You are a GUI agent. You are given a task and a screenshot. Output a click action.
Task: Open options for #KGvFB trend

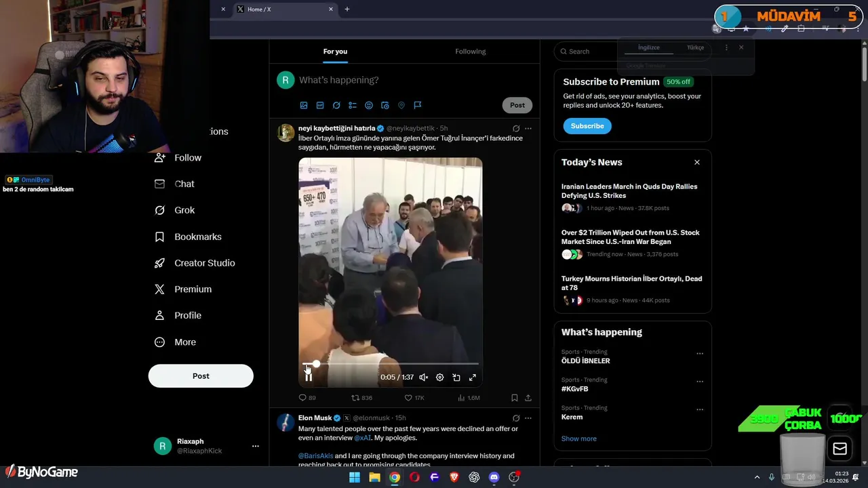tap(700, 382)
